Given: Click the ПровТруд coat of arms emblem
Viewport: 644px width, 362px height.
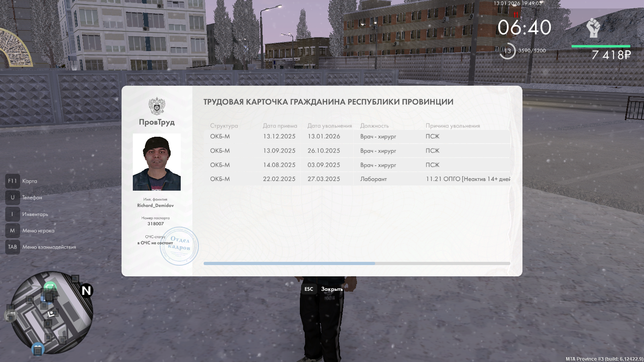Looking at the screenshot, I should (x=157, y=107).
